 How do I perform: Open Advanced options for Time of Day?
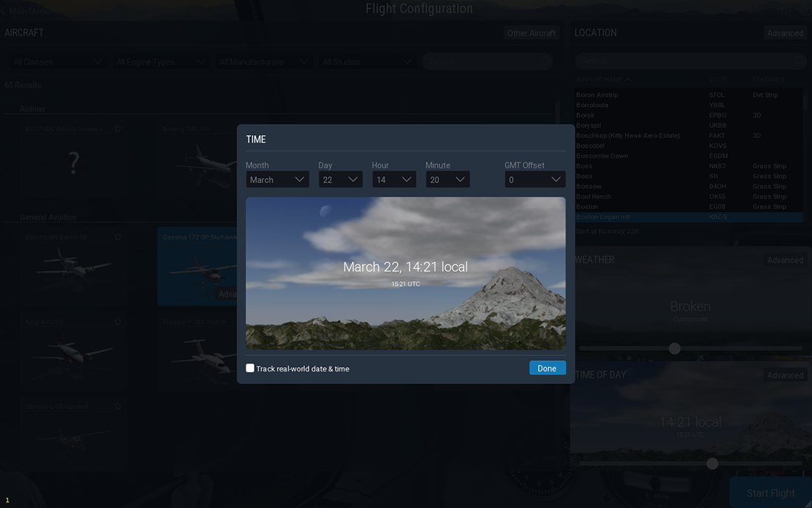(785, 375)
